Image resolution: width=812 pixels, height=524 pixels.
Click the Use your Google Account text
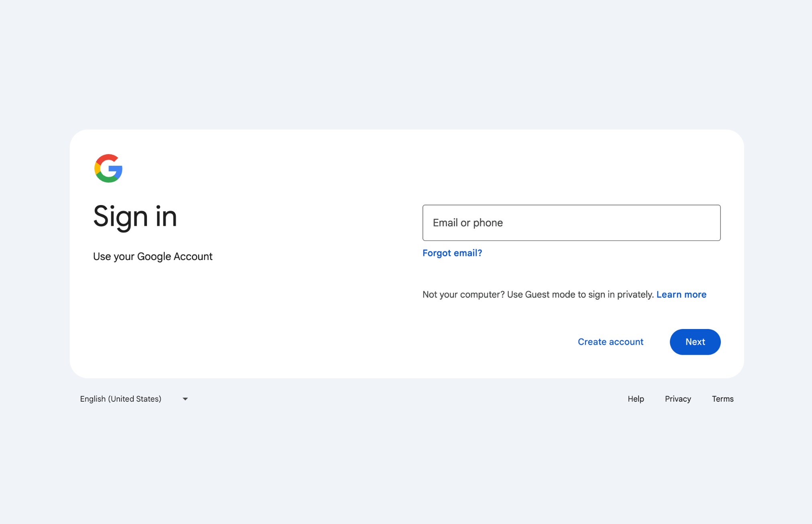pos(153,256)
